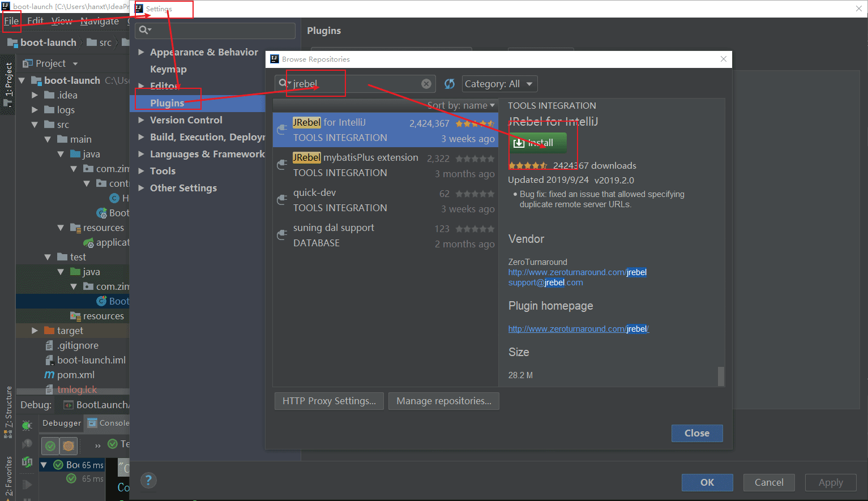Expand the Appearance & Behavior settings section
Screen dimensions: 868x501
[x=141, y=52]
